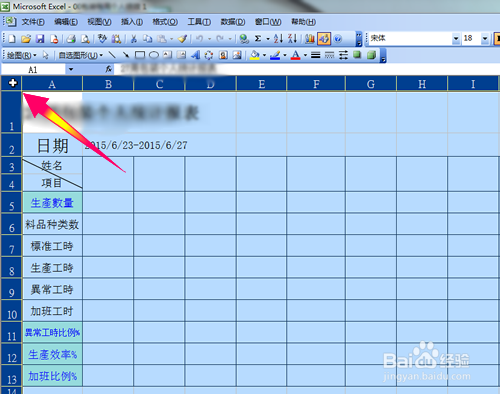
Task: Click the Select All corner button
Action: 11,83
